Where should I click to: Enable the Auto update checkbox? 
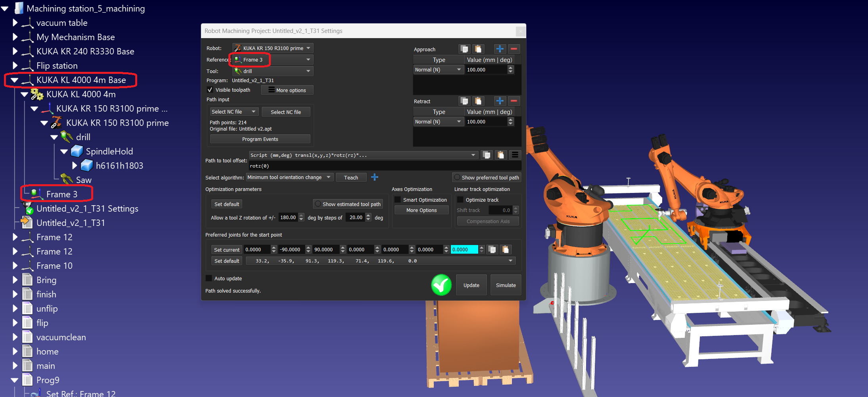(209, 278)
